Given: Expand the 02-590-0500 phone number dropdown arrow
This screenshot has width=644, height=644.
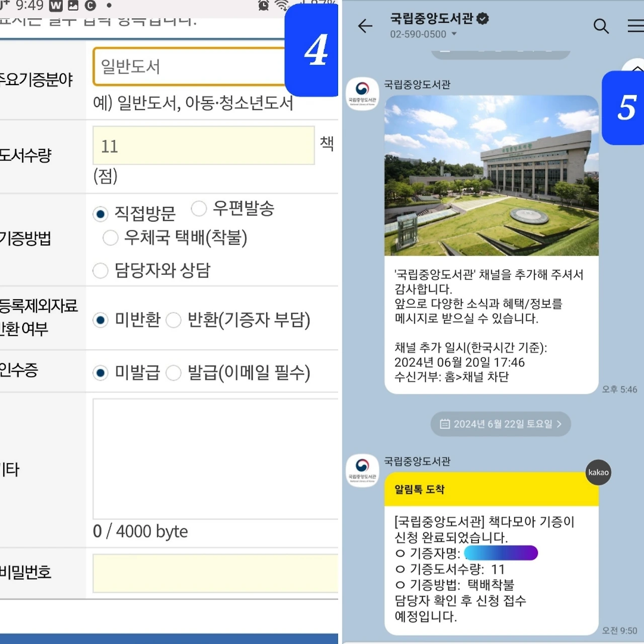Looking at the screenshot, I should [454, 34].
